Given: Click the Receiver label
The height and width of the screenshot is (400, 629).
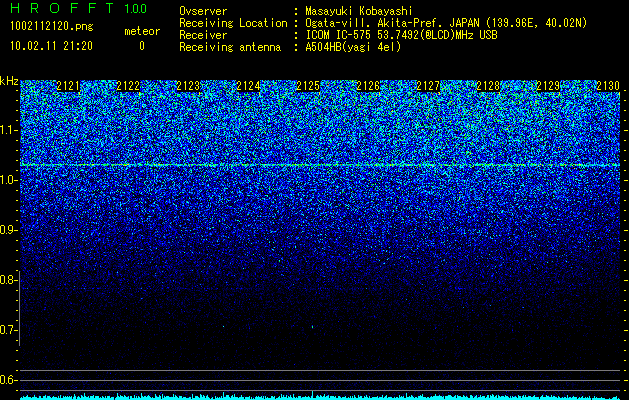Looking at the screenshot, I should click(x=203, y=35).
